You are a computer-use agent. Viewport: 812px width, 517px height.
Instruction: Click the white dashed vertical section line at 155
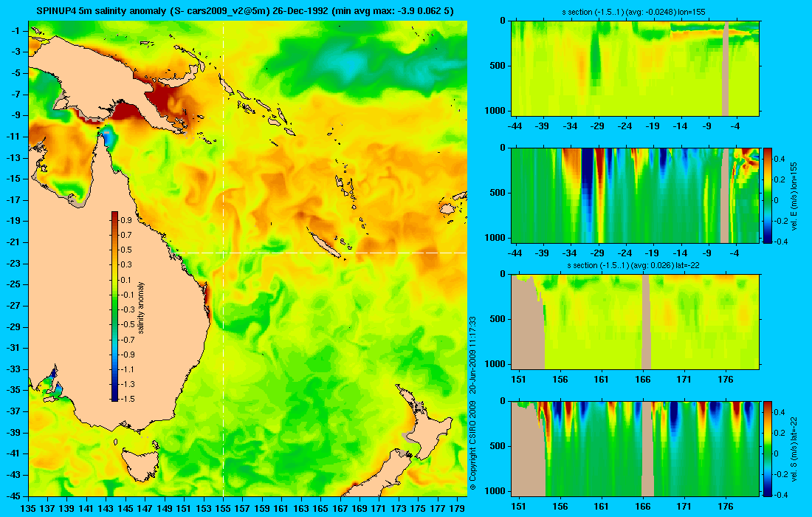point(223,259)
